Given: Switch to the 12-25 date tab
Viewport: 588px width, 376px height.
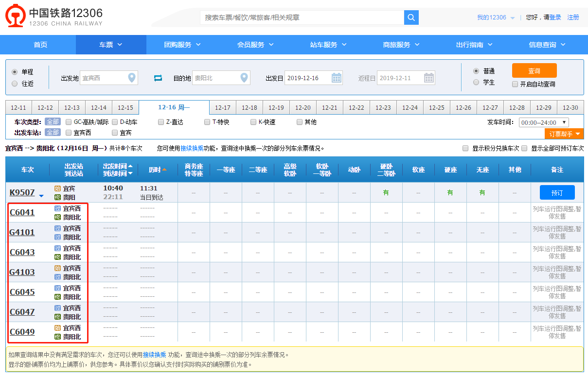Looking at the screenshot, I should coord(437,108).
